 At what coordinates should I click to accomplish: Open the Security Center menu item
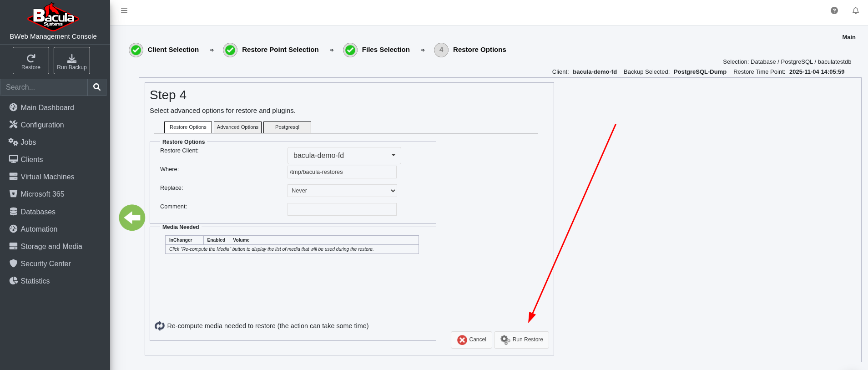click(x=45, y=264)
